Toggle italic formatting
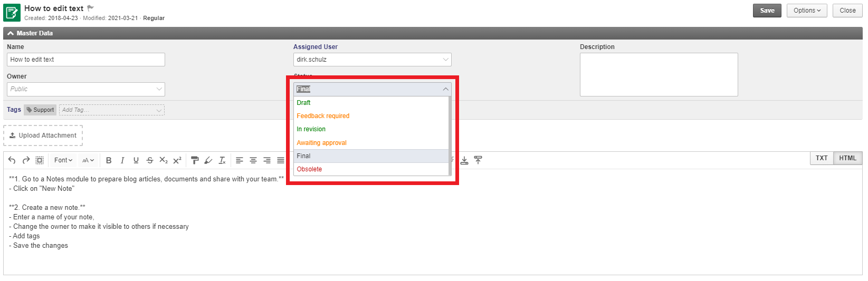Screen dimensions: 868x281 pos(122,160)
